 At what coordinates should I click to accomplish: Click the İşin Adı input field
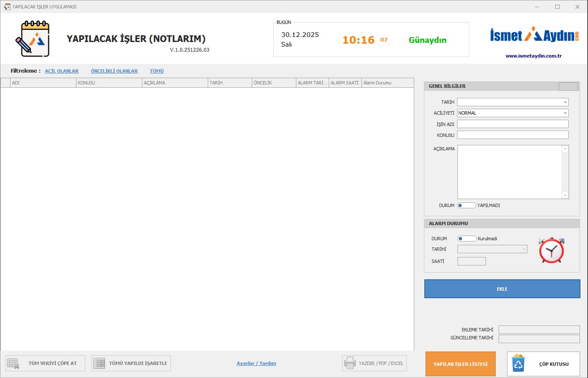click(x=512, y=124)
